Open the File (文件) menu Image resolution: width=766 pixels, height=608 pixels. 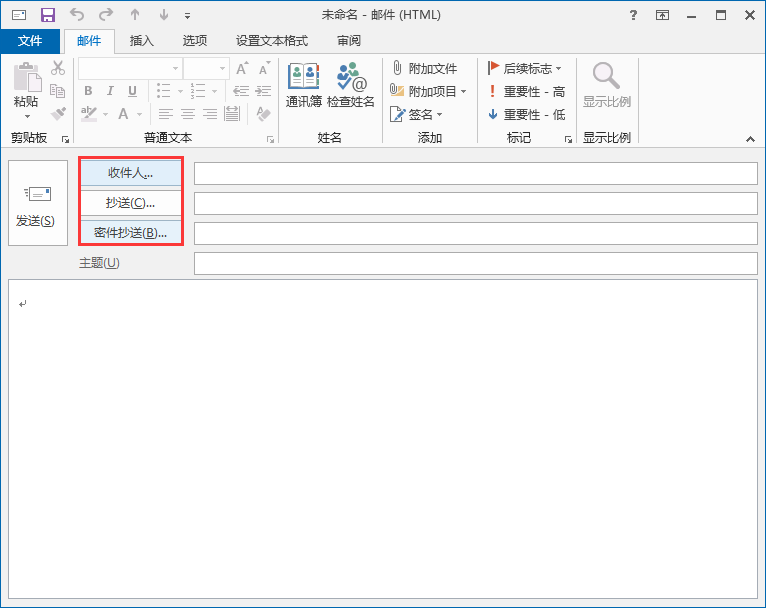coord(30,41)
